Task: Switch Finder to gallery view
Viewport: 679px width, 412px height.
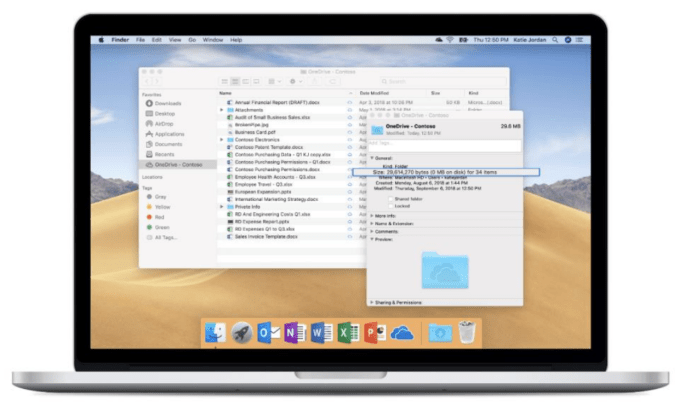Action: coord(256,81)
